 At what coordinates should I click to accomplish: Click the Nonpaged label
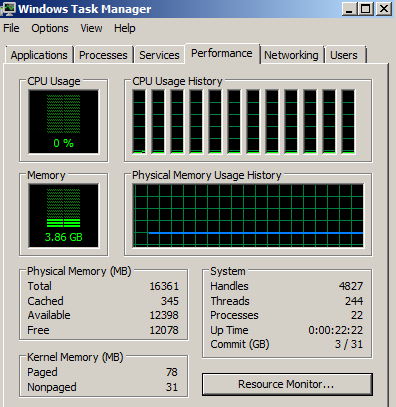(x=52, y=387)
